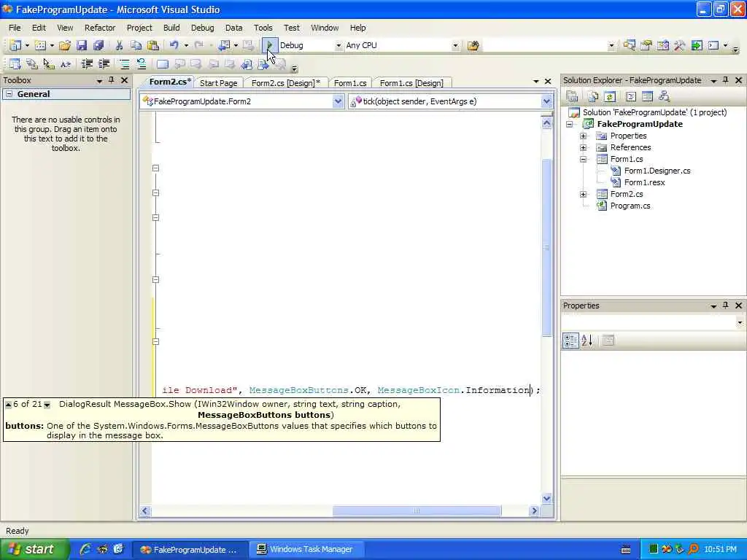Viewport: 747px width, 560px height.
Task: Collapse the Form1.cs node
Action: point(583,159)
